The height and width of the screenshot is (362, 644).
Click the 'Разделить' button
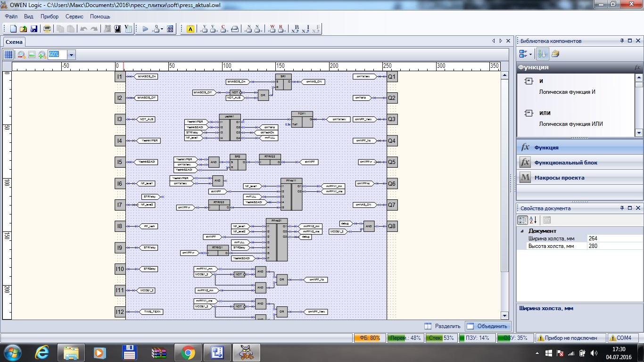pos(442,326)
